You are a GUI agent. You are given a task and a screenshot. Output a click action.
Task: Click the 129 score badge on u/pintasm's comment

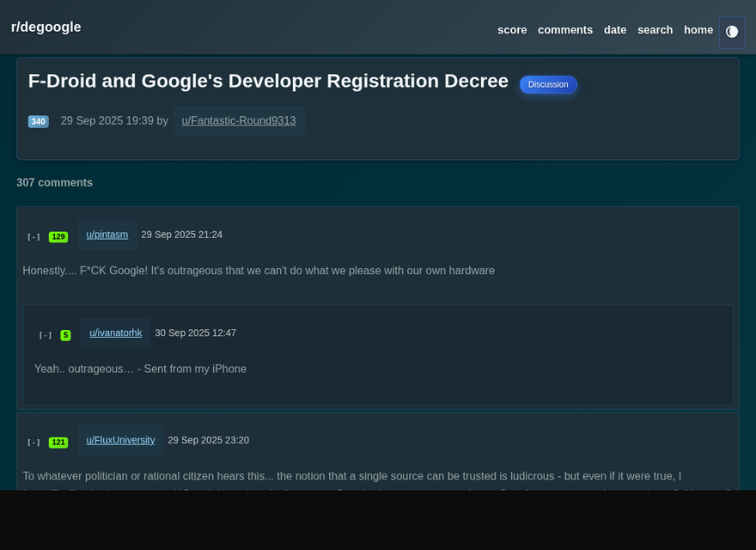(x=58, y=237)
